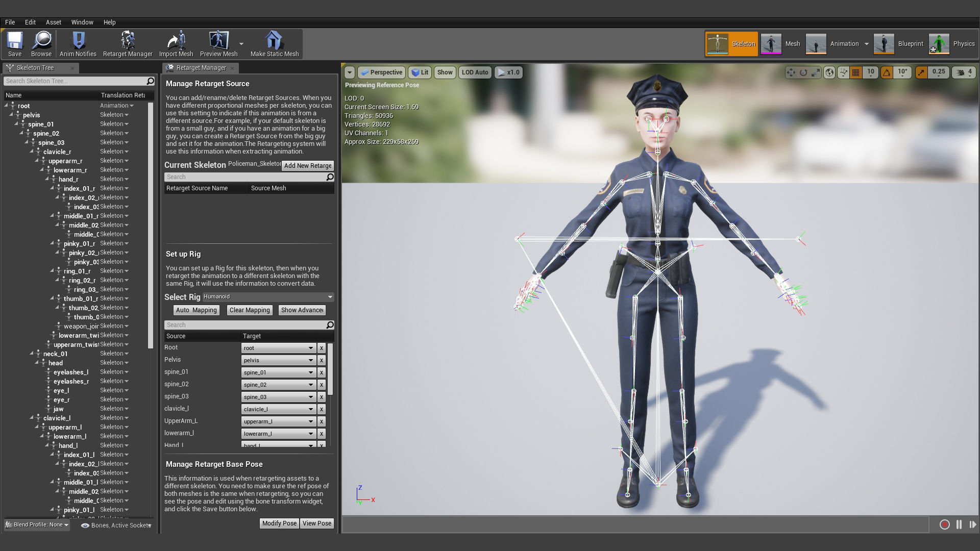Image resolution: width=980 pixels, height=551 pixels.
Task: Click the Import Mesh icon
Action: click(x=176, y=44)
